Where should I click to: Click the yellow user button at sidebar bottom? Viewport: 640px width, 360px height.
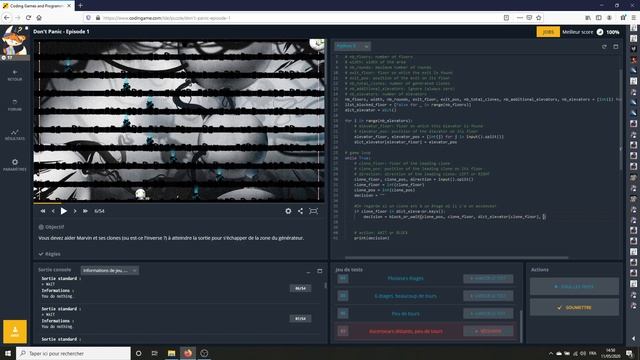click(x=15, y=331)
